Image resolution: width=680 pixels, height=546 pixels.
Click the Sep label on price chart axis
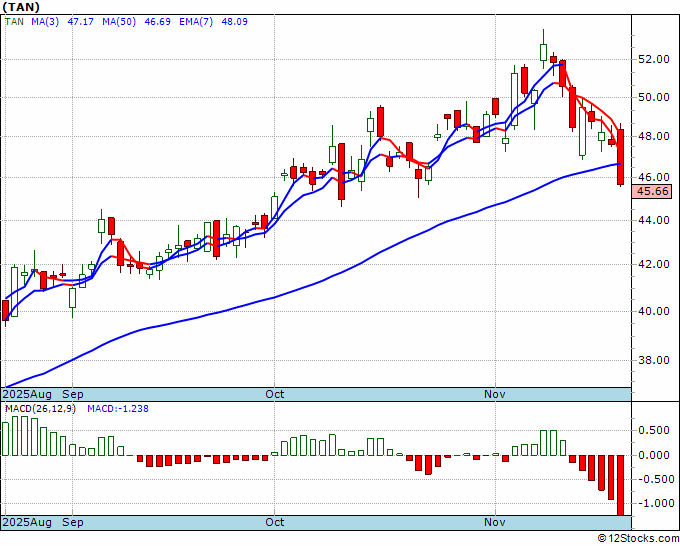[x=73, y=394]
